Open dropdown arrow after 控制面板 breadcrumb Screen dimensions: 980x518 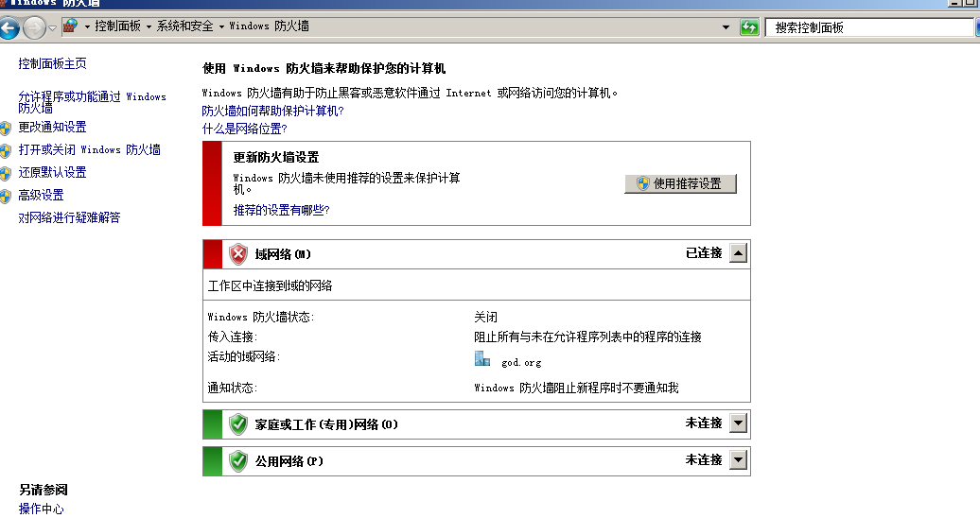149,26
